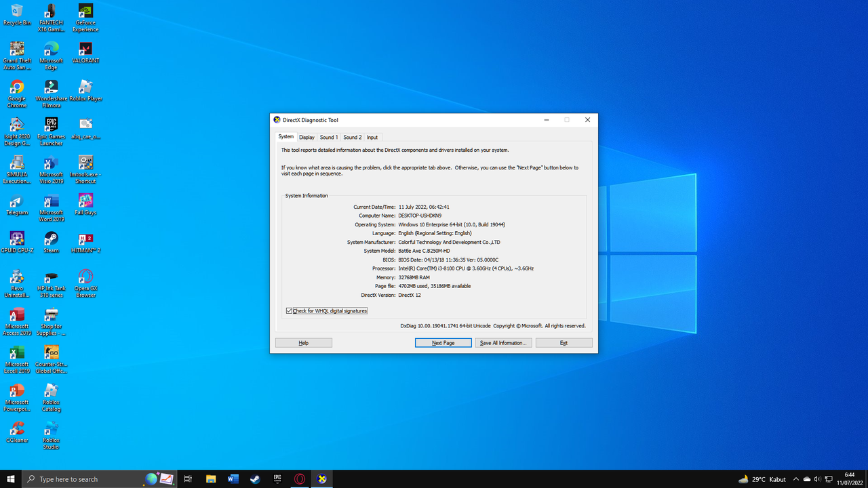Minimize the DirectX Diagnostic Tool window
The height and width of the screenshot is (488, 868).
point(547,120)
